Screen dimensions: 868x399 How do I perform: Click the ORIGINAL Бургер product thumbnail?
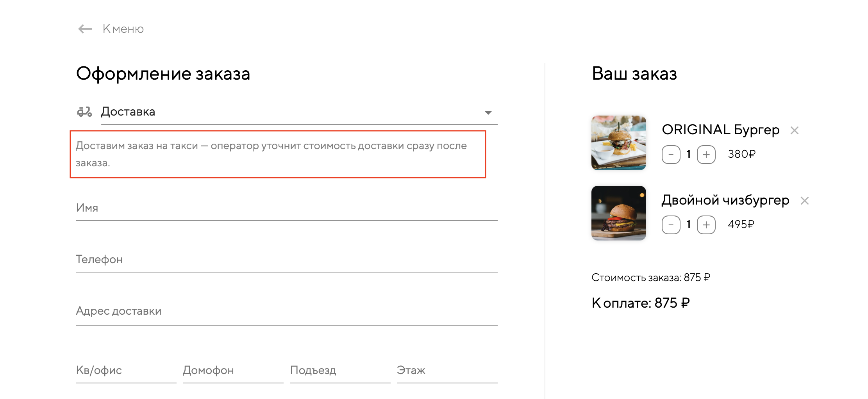pyautogui.click(x=618, y=143)
